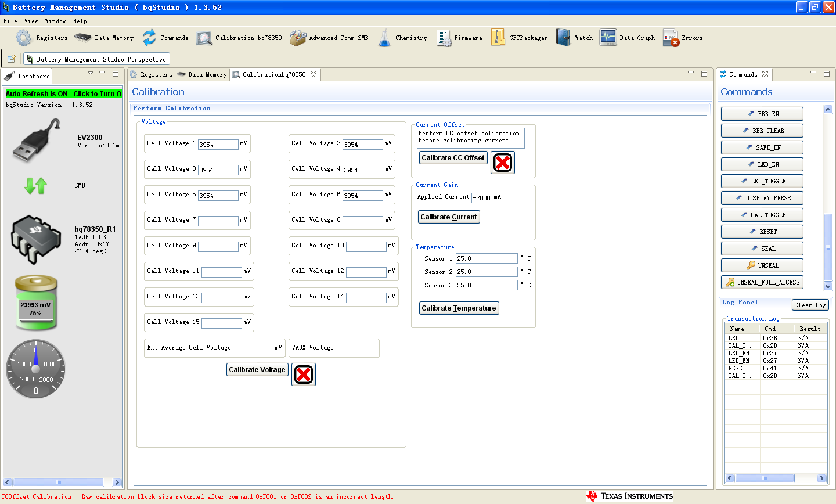Click red X status beside Calibrate CC Offset
The width and height of the screenshot is (836, 504).
503,163
